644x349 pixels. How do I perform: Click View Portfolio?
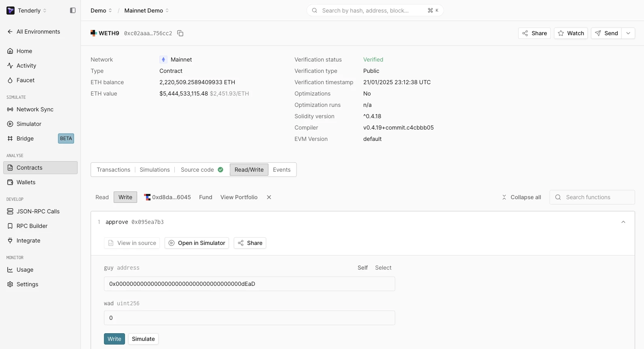[x=239, y=197]
